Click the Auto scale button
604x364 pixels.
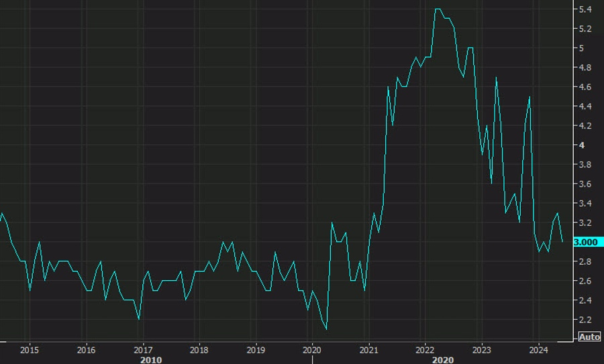[589, 337]
